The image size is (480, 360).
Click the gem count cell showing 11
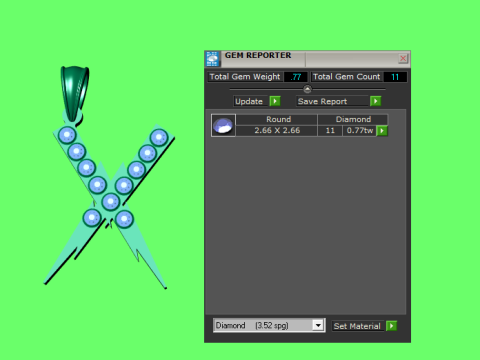(330, 131)
